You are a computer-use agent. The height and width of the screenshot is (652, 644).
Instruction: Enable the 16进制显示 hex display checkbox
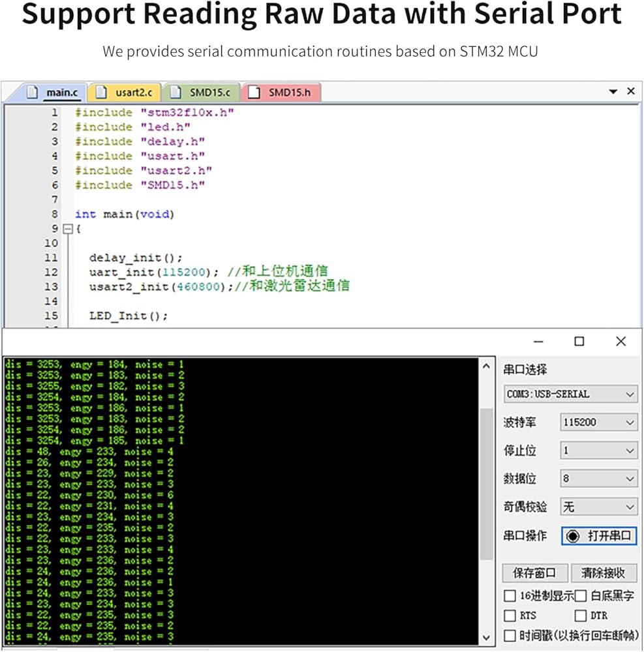[510, 596]
